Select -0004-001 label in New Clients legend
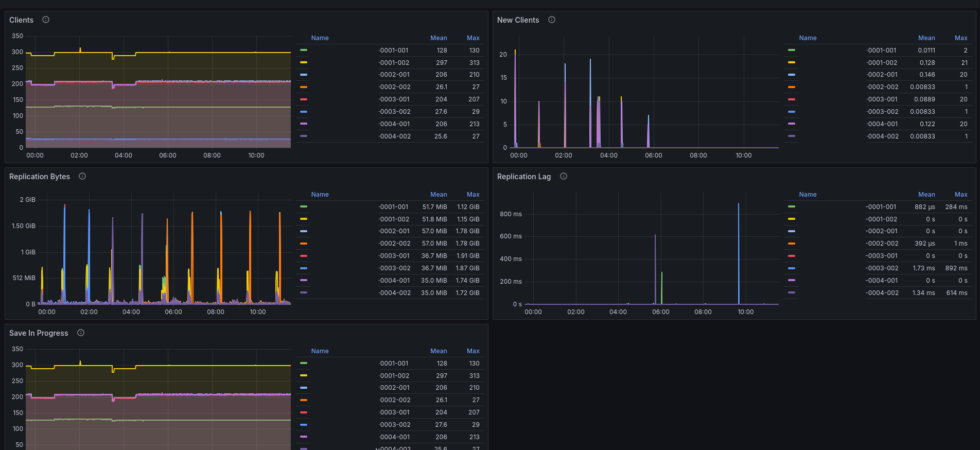Image resolution: width=980 pixels, height=450 pixels. pos(882,124)
